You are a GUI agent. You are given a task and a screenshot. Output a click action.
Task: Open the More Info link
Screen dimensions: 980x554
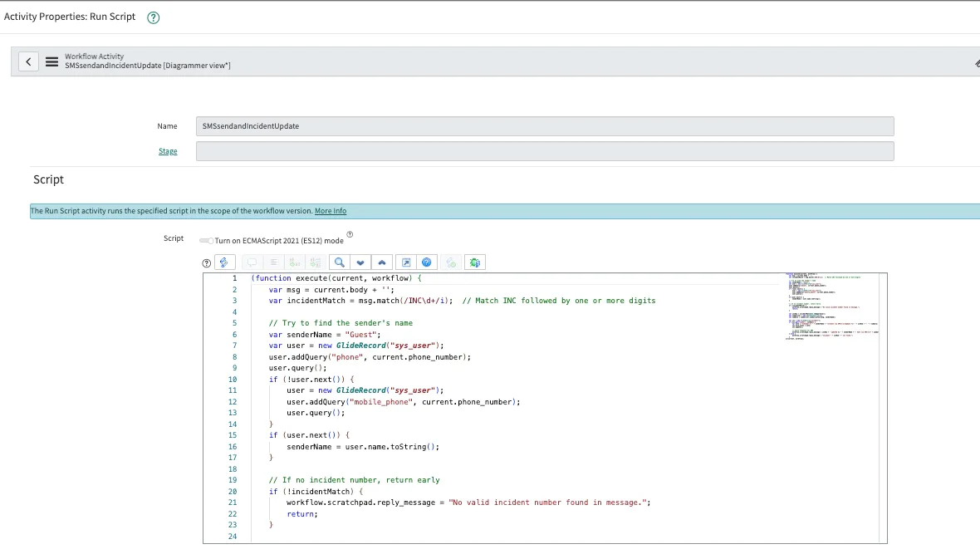pos(330,211)
